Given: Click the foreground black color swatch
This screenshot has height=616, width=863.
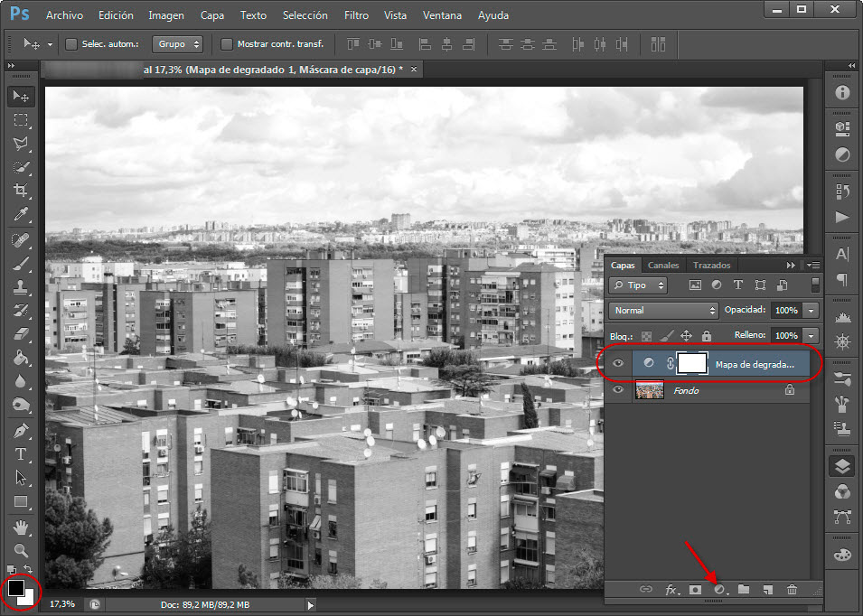Looking at the screenshot, I should pos(14,588).
